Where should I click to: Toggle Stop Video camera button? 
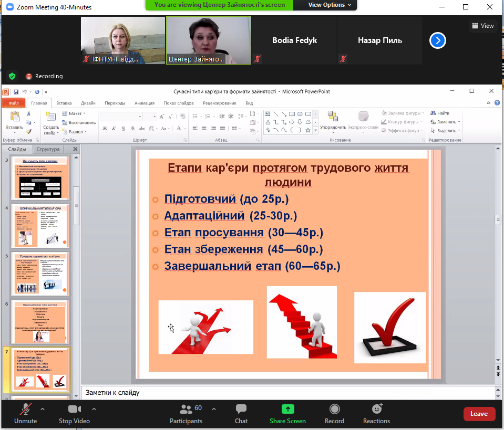click(x=74, y=409)
